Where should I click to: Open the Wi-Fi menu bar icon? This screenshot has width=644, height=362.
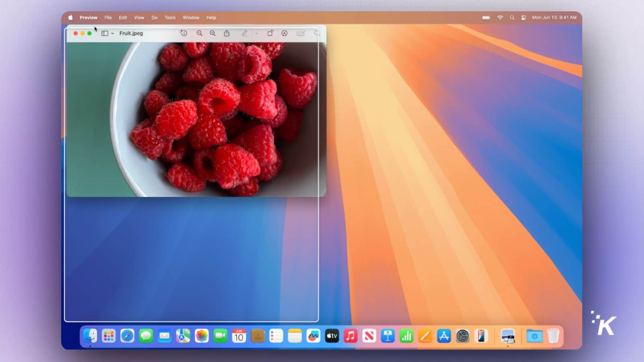pos(500,18)
